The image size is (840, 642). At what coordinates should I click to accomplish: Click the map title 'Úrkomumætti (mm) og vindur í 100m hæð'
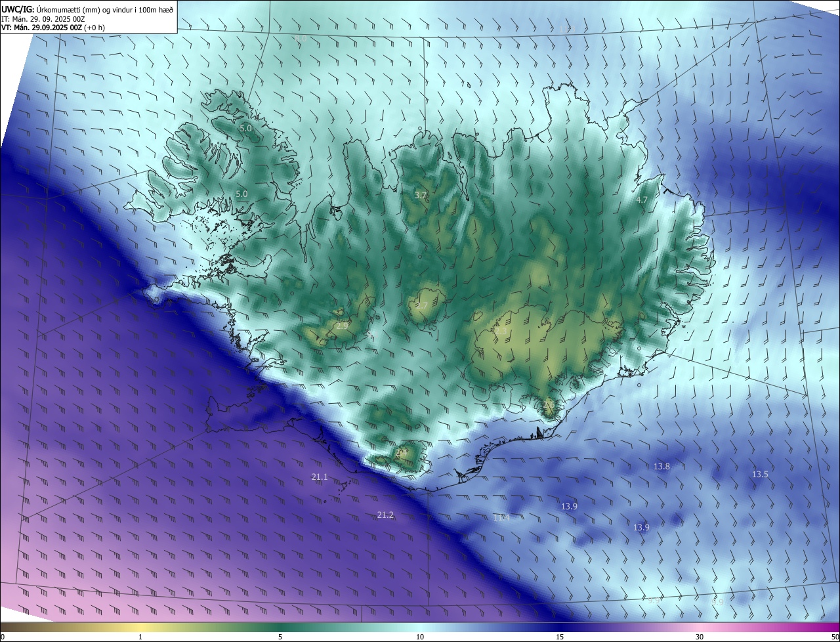104,9
